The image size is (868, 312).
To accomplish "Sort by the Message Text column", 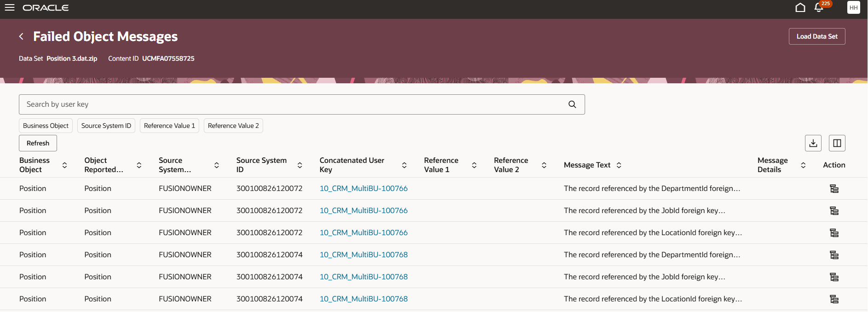I will [619, 165].
